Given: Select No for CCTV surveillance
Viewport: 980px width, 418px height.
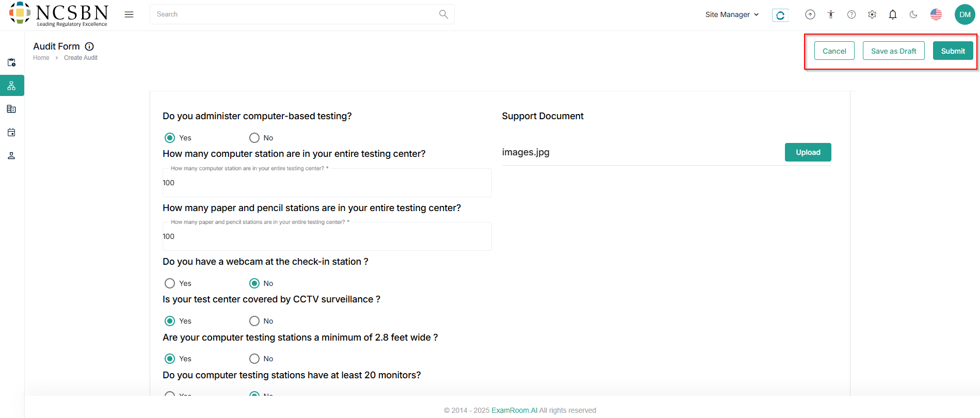Looking at the screenshot, I should pyautogui.click(x=254, y=321).
